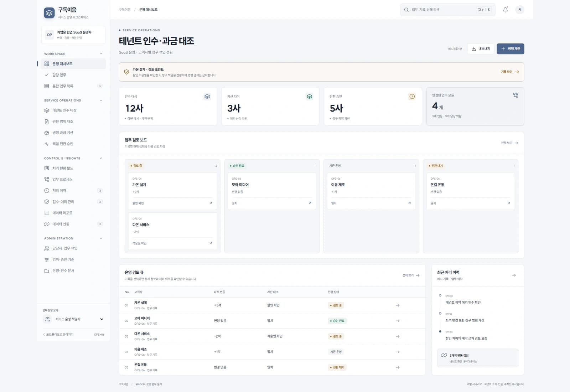
Task: Click the 업무 프로세스 workflow icon
Action: [47, 179]
